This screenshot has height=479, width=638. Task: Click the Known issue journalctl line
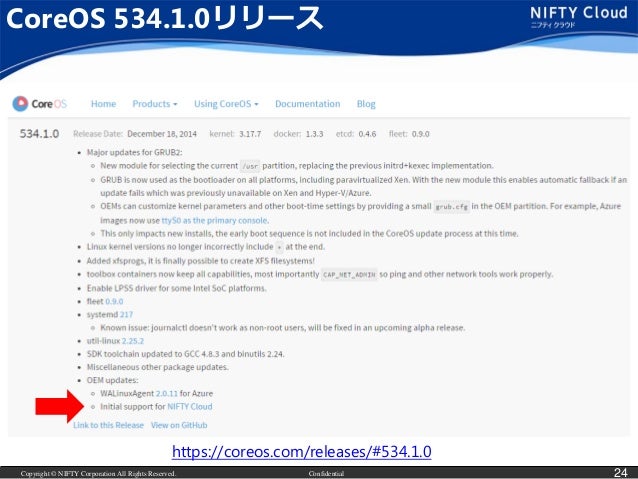coord(282,328)
